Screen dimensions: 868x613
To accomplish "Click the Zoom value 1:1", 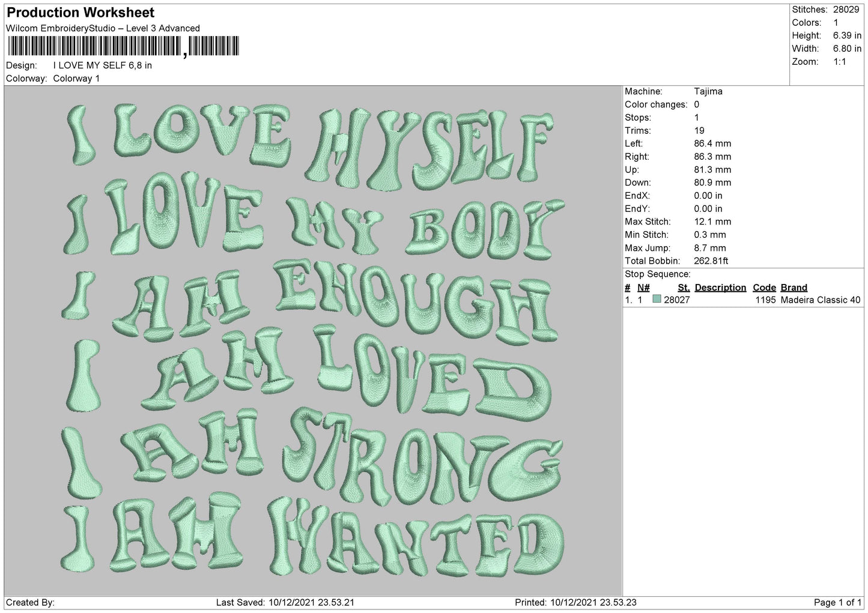I will click(x=840, y=62).
